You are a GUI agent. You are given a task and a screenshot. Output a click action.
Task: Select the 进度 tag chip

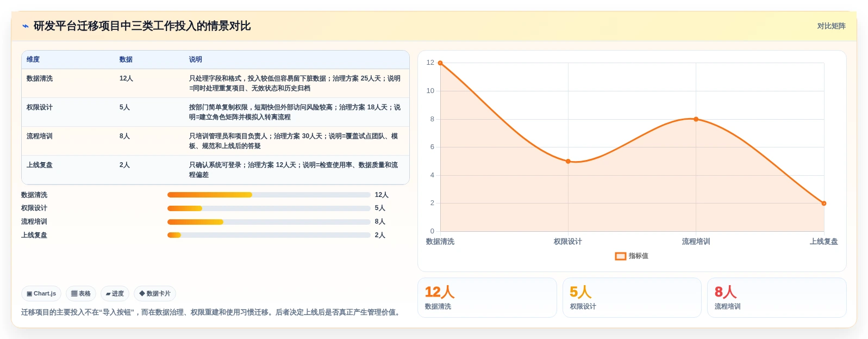click(x=115, y=293)
